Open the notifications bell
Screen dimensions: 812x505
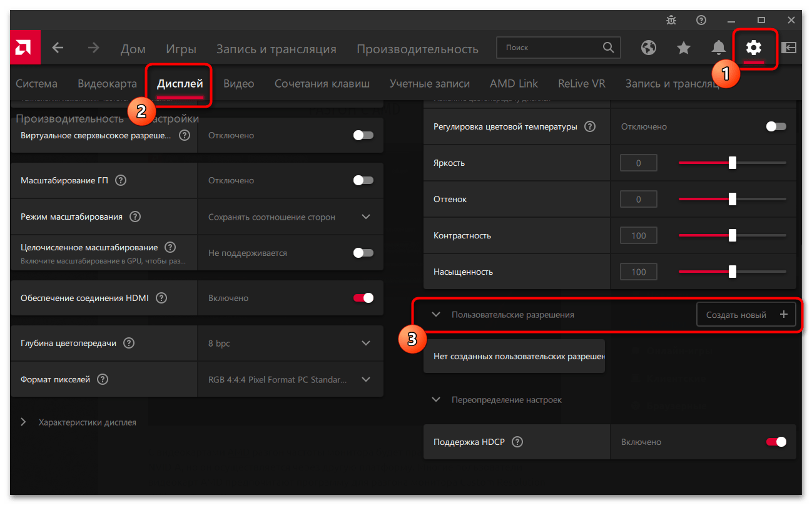pos(719,48)
